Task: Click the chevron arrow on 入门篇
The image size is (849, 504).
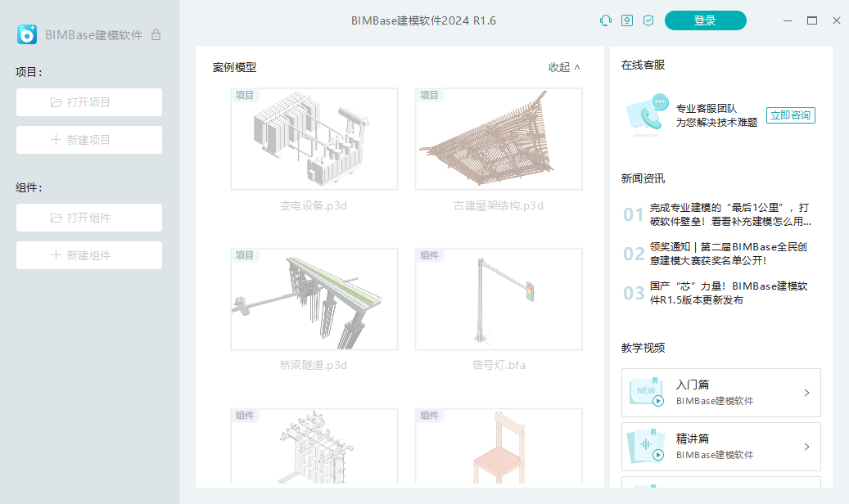Action: coord(806,393)
